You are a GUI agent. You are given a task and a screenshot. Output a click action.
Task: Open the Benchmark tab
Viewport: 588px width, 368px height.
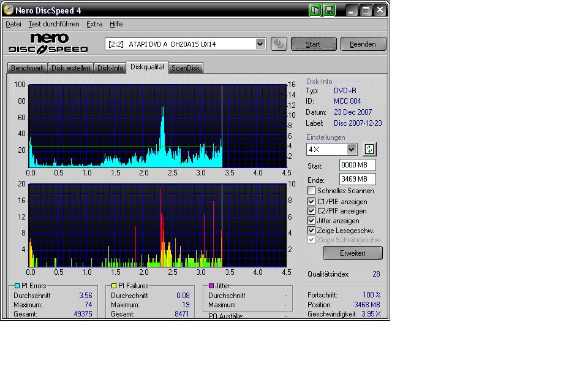click(x=28, y=68)
